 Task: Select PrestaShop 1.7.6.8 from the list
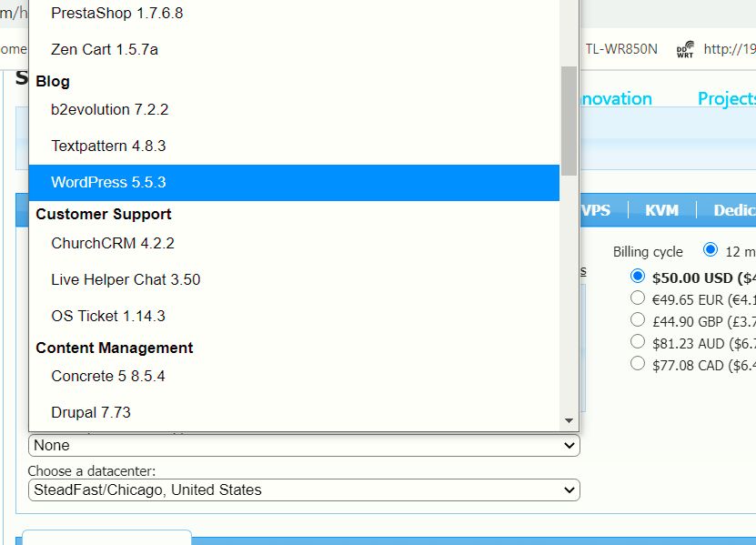click(294, 13)
